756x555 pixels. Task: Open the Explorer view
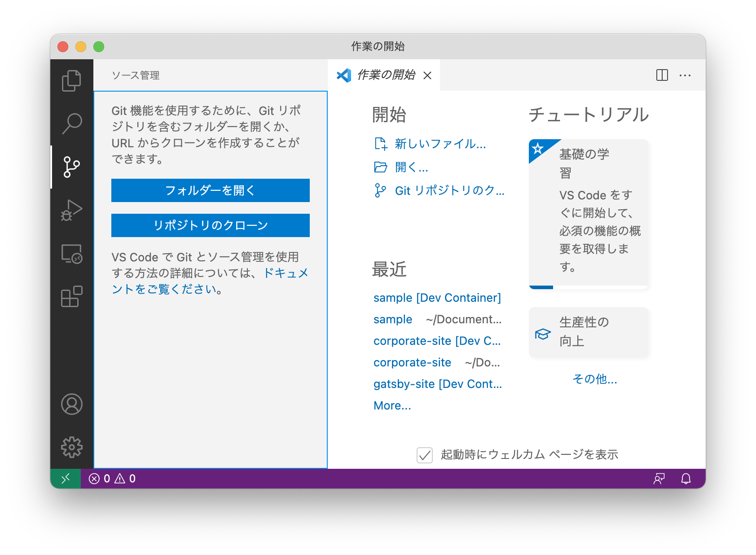72,81
